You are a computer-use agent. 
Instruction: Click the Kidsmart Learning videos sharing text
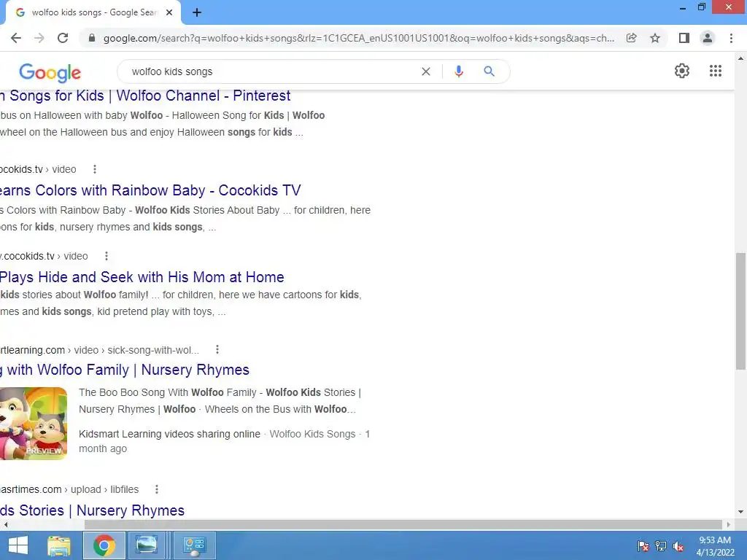pos(169,434)
